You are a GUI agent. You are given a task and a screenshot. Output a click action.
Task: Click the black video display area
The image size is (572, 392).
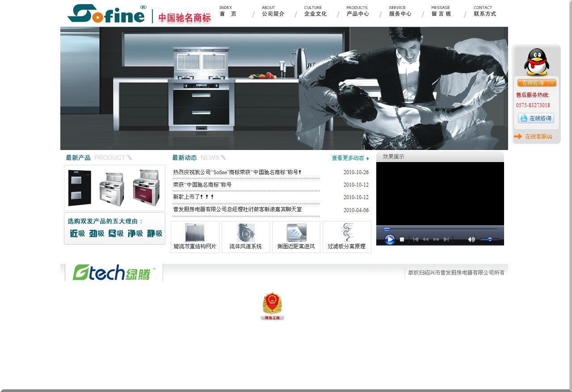440,194
